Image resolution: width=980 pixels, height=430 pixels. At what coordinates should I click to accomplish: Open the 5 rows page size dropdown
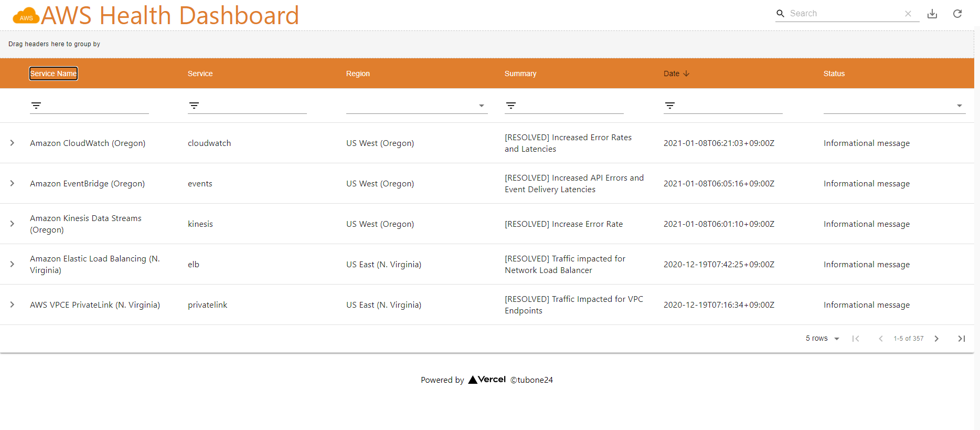[x=822, y=339]
